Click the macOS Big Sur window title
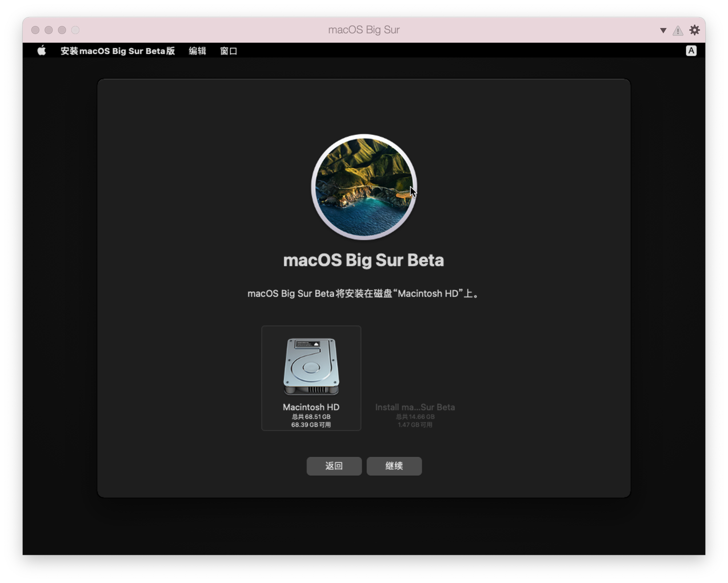728x583 pixels. tap(364, 30)
